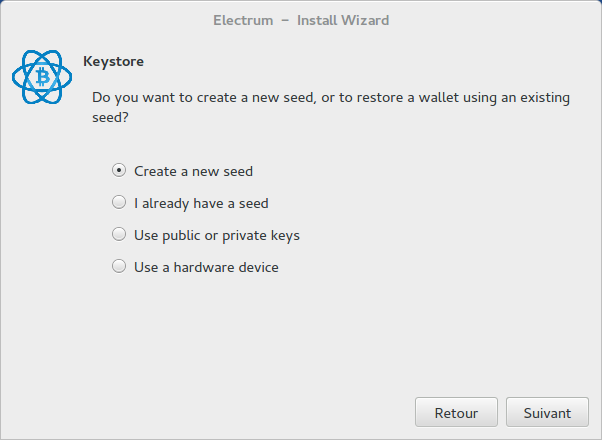The width and height of the screenshot is (602, 440).
Task: Click the seed question paragraph text
Action: [x=331, y=107]
